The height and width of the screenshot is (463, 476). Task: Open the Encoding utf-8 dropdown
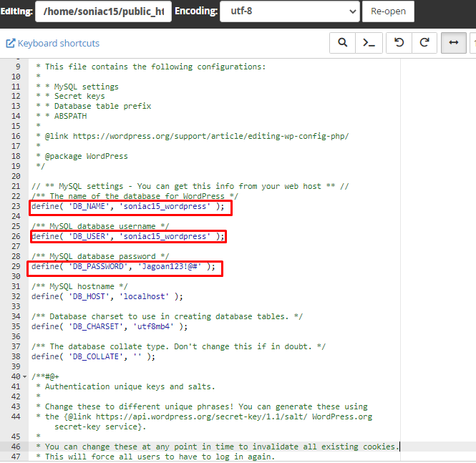point(290,11)
